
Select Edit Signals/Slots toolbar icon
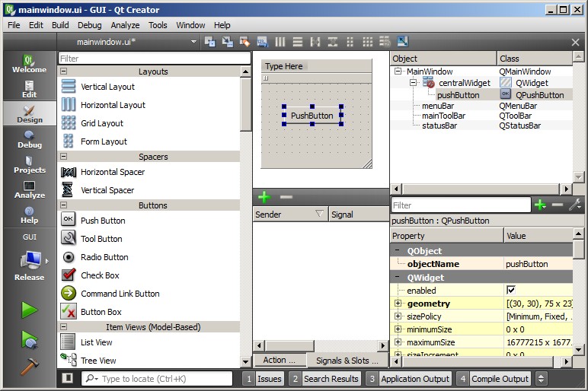pyautogui.click(x=227, y=42)
